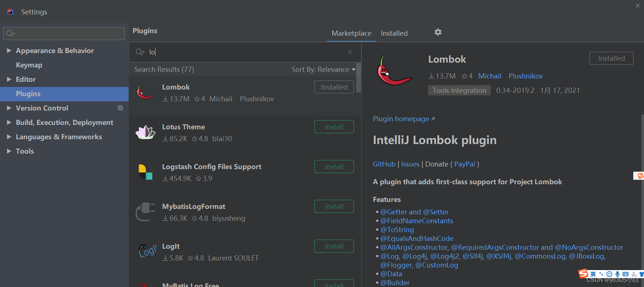This screenshot has height=287, width=644.
Task: Open the Sort By: Relevance dropdown
Action: (x=324, y=69)
